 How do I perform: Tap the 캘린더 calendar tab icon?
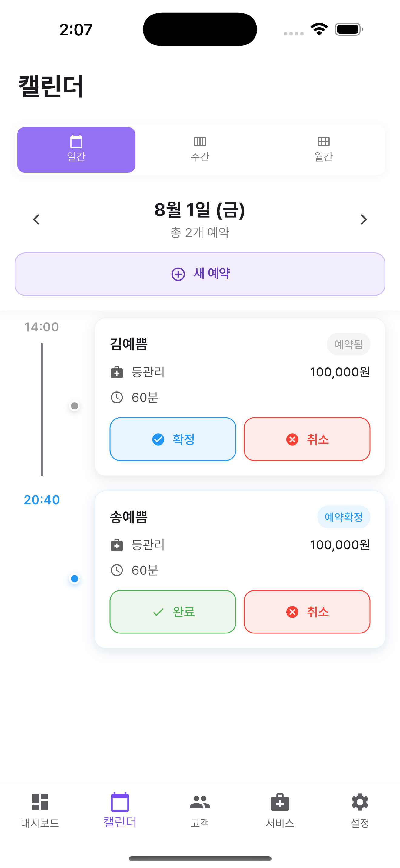[120, 802]
